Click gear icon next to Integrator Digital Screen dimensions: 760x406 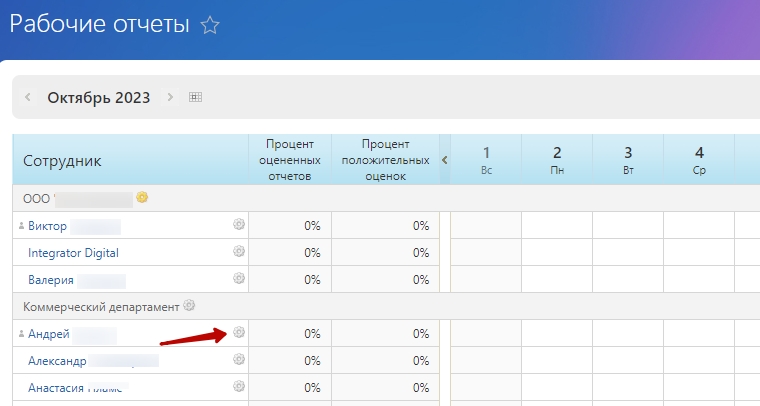239,252
